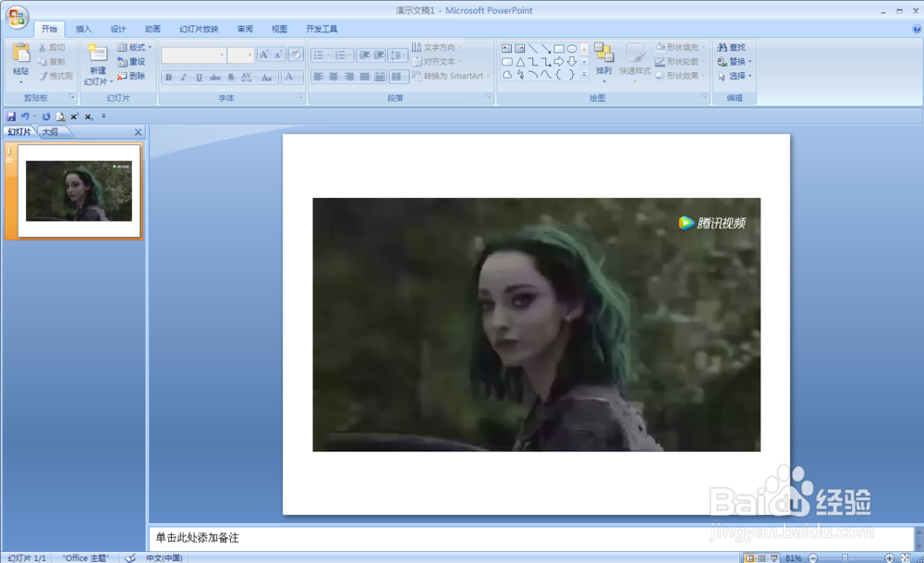Click zoom out minus button

pos(812,557)
